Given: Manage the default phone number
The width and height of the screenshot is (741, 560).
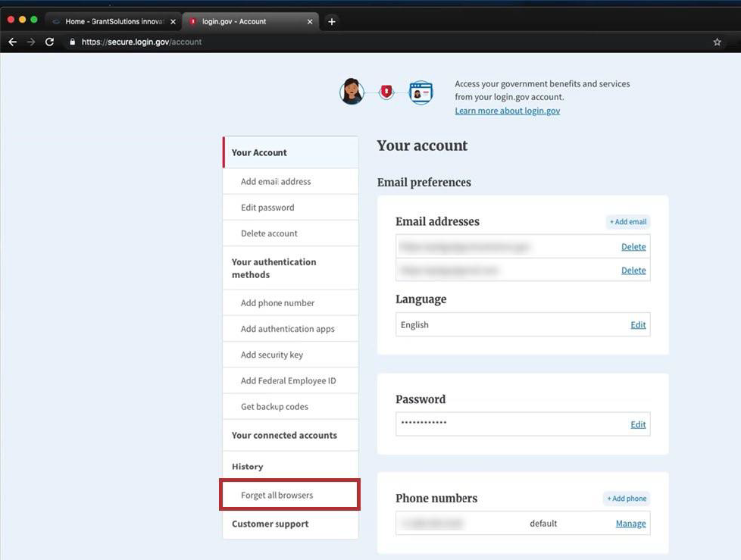Looking at the screenshot, I should click(x=630, y=523).
